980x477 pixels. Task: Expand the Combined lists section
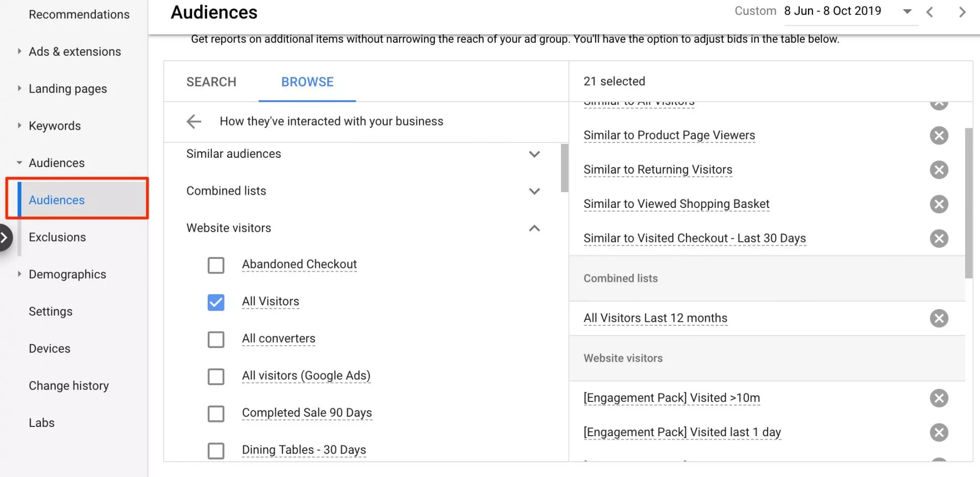[x=534, y=192]
